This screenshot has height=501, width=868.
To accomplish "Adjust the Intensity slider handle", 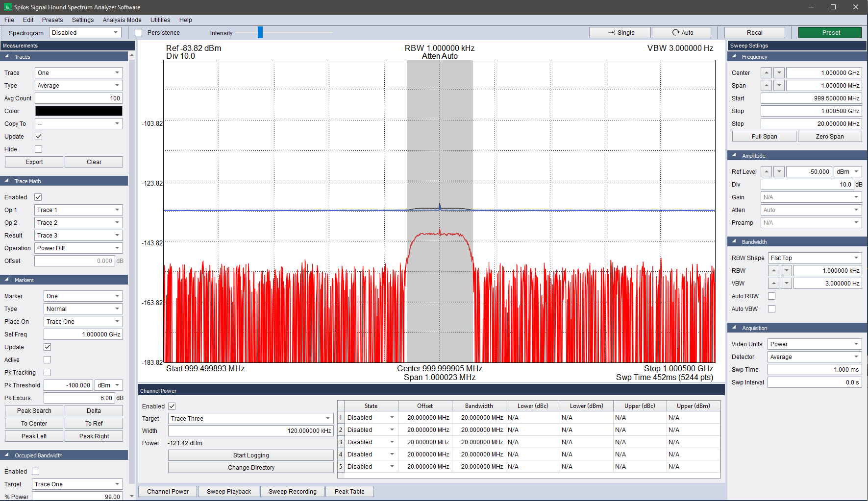I will (260, 33).
